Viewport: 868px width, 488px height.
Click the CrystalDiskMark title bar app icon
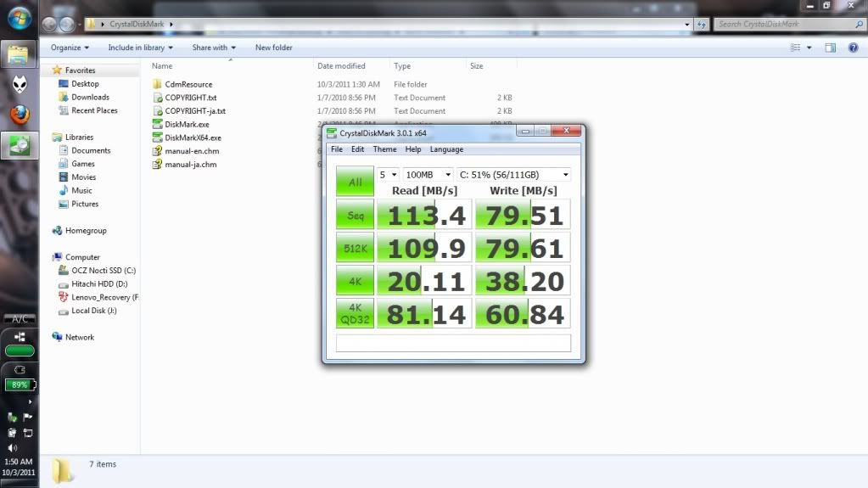332,133
